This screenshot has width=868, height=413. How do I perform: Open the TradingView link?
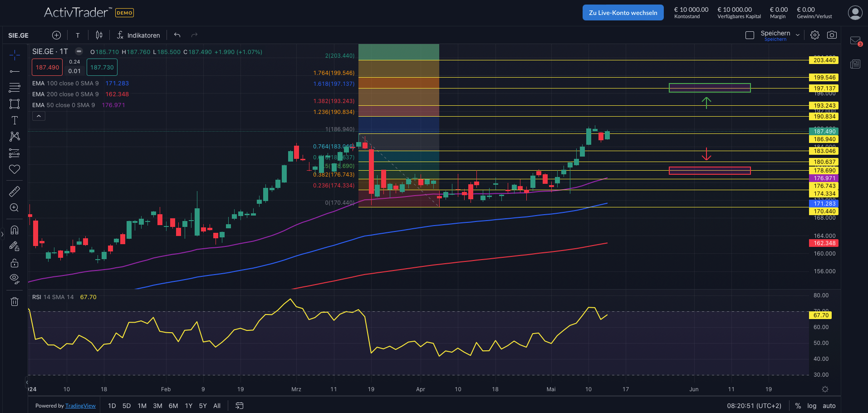coord(80,406)
